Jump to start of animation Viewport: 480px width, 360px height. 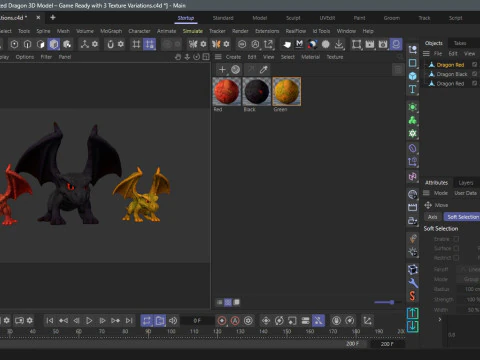coord(50,321)
